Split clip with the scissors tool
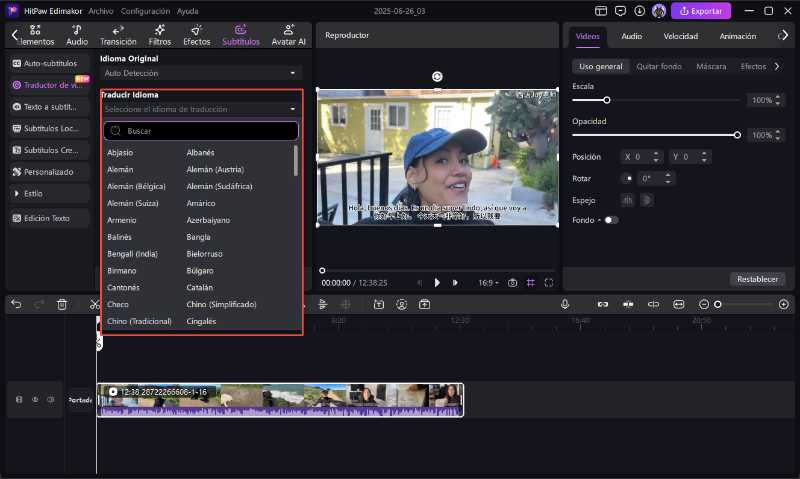 94,305
